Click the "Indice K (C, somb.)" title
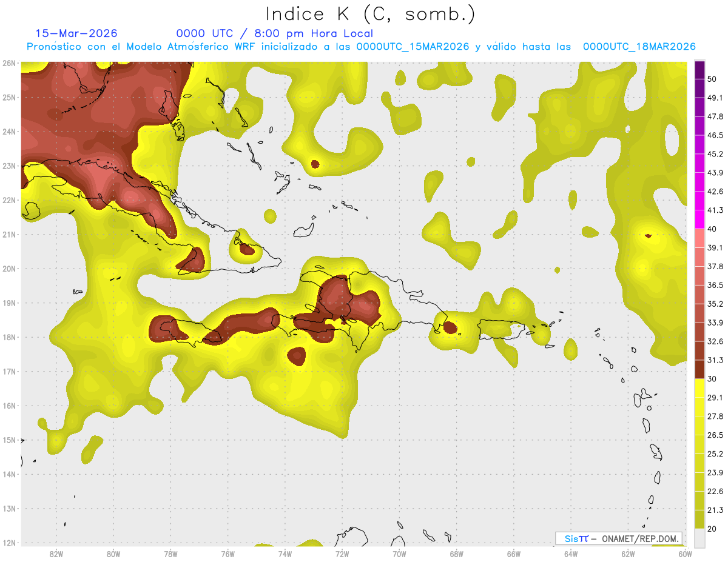The height and width of the screenshot is (562, 728). pyautogui.click(x=371, y=14)
